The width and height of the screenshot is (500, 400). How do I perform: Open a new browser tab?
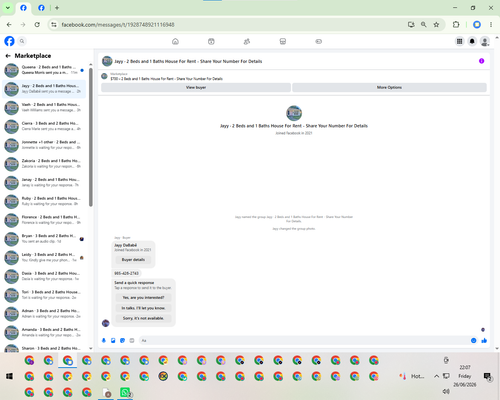click(57, 8)
